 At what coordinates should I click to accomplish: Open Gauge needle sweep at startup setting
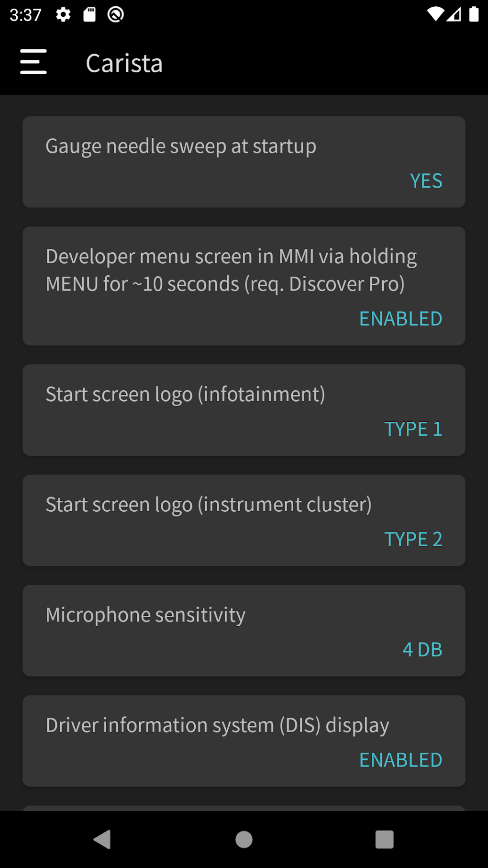coord(181,147)
